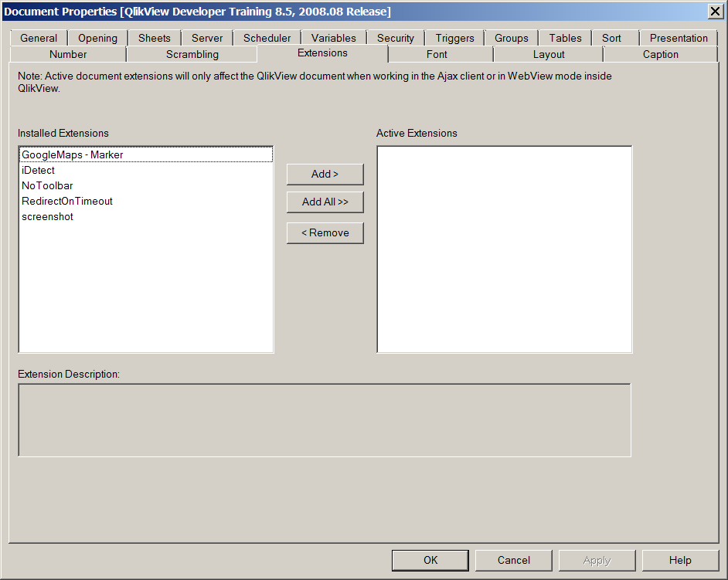Image resolution: width=728 pixels, height=580 pixels.
Task: Click inside the Active Extensions list
Action: [x=504, y=249]
